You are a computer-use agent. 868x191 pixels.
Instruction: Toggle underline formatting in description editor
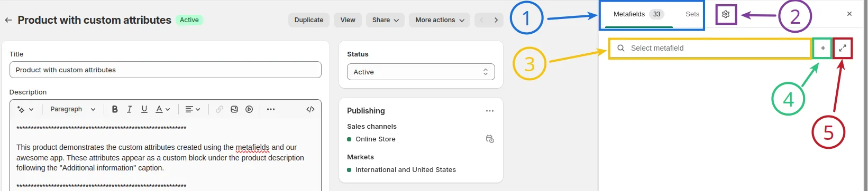tap(144, 109)
